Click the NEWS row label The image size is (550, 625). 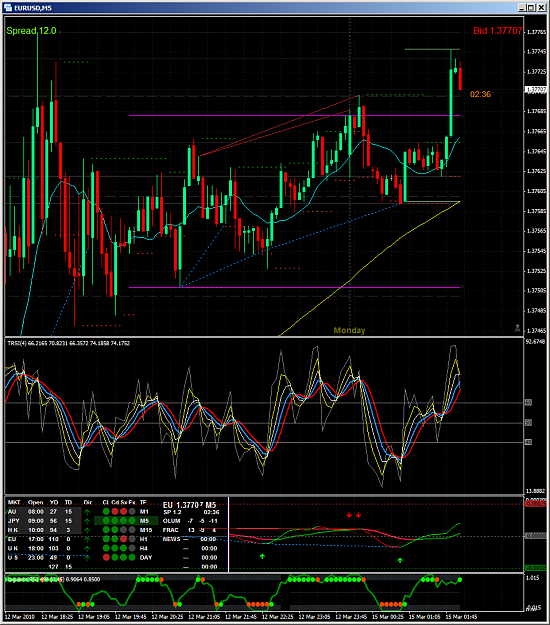click(x=171, y=539)
